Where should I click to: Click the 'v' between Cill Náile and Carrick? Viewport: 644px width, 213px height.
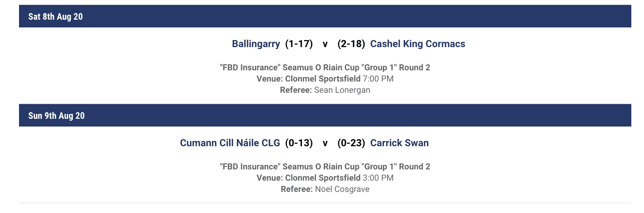point(325,143)
